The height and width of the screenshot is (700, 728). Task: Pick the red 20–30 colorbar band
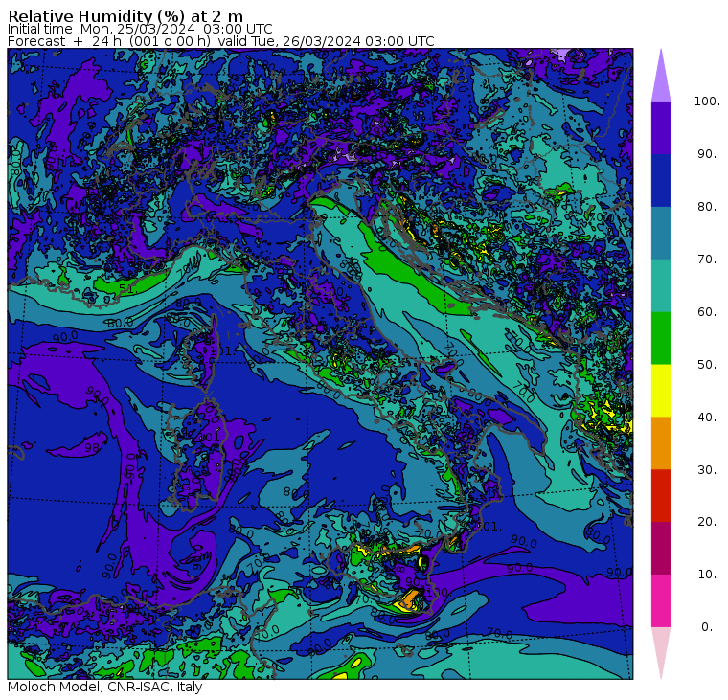tap(661, 496)
